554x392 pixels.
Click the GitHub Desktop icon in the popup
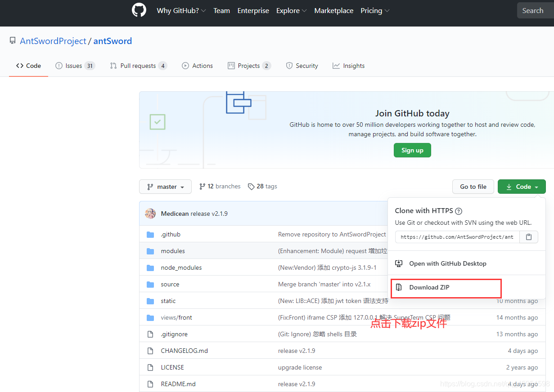coord(398,263)
